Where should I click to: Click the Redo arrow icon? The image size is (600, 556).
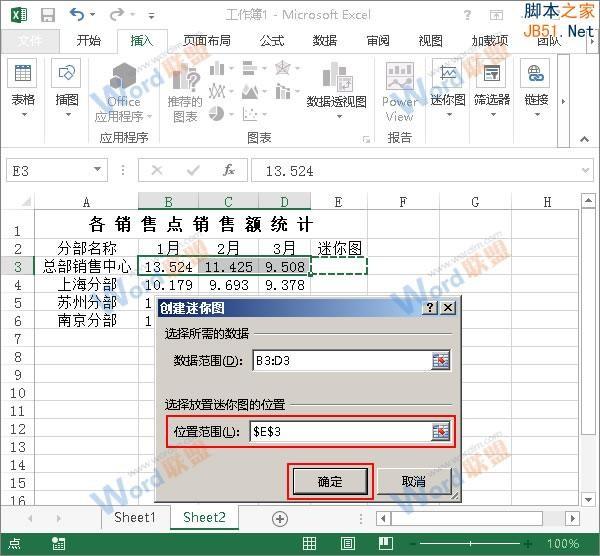click(x=117, y=15)
